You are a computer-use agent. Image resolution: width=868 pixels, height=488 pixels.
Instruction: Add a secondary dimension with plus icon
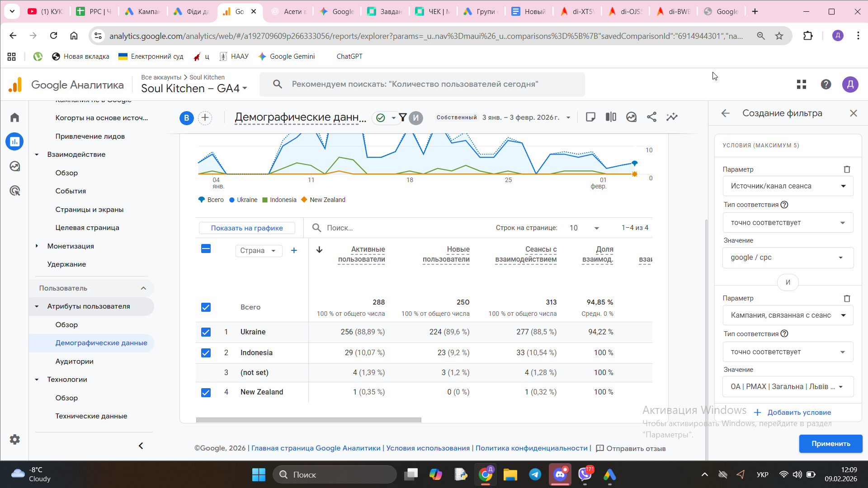click(294, 250)
